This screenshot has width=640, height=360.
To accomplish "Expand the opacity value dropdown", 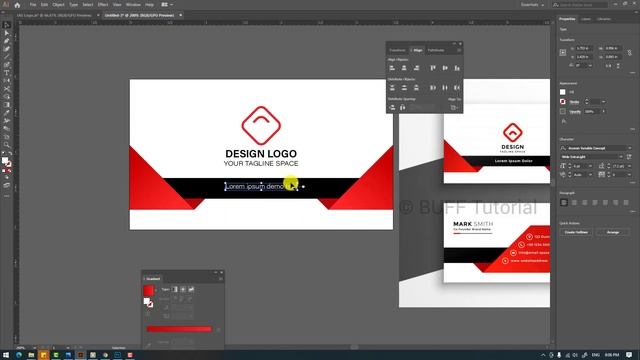I will pos(604,111).
